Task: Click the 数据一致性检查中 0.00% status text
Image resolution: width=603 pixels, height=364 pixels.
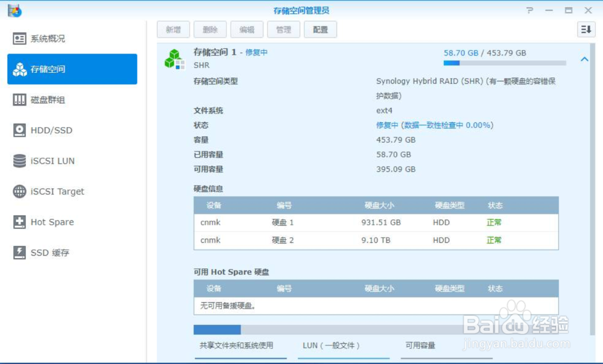Action: tap(447, 125)
